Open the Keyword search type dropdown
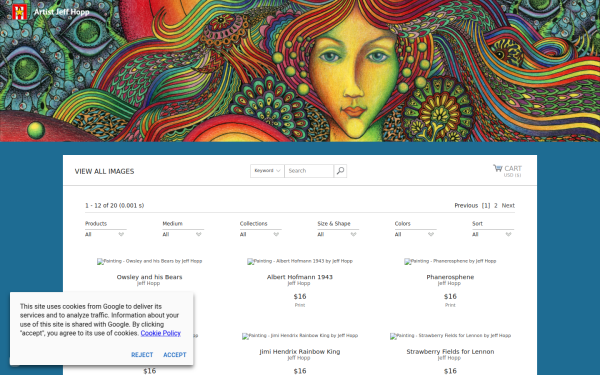Viewport: 600px width, 375px height. 267,171
